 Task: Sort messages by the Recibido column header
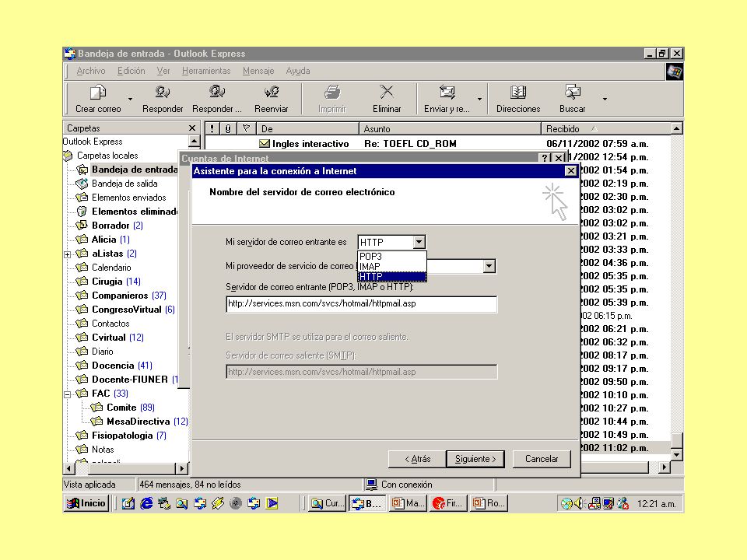(605, 128)
